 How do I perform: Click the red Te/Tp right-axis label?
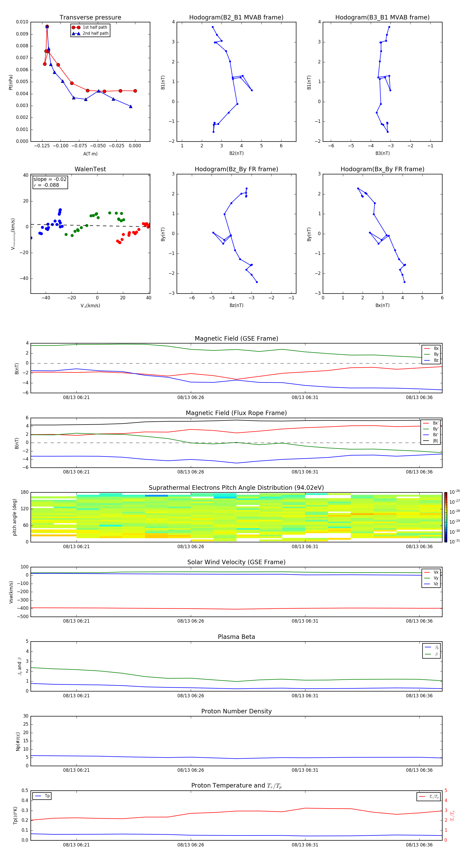[x=453, y=816]
